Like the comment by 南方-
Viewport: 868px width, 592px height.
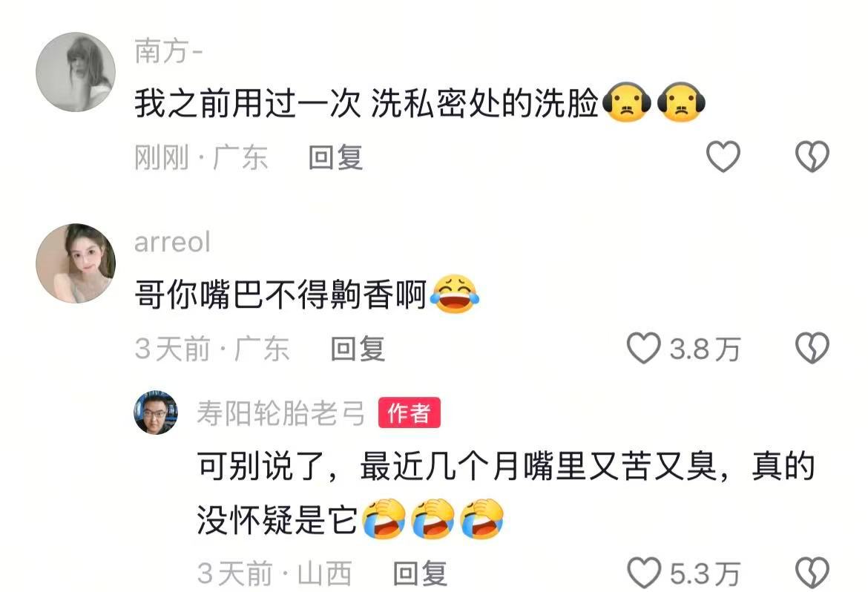[723, 157]
